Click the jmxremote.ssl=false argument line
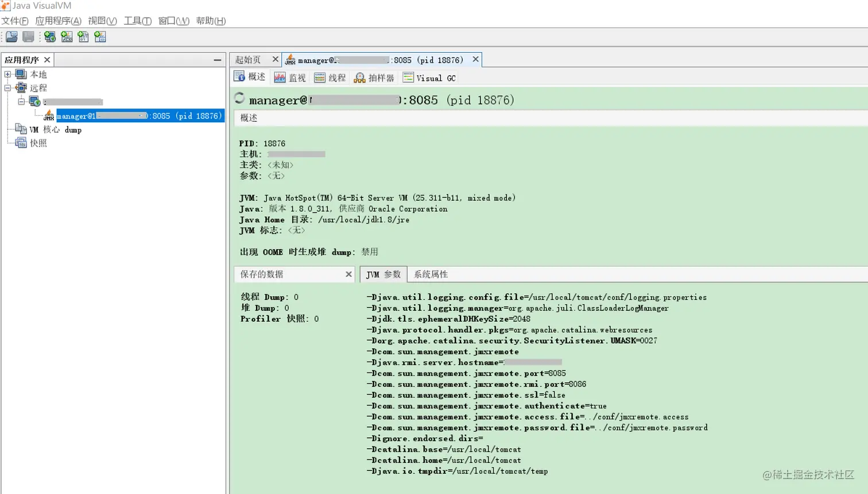The height and width of the screenshot is (494, 868). pos(466,395)
